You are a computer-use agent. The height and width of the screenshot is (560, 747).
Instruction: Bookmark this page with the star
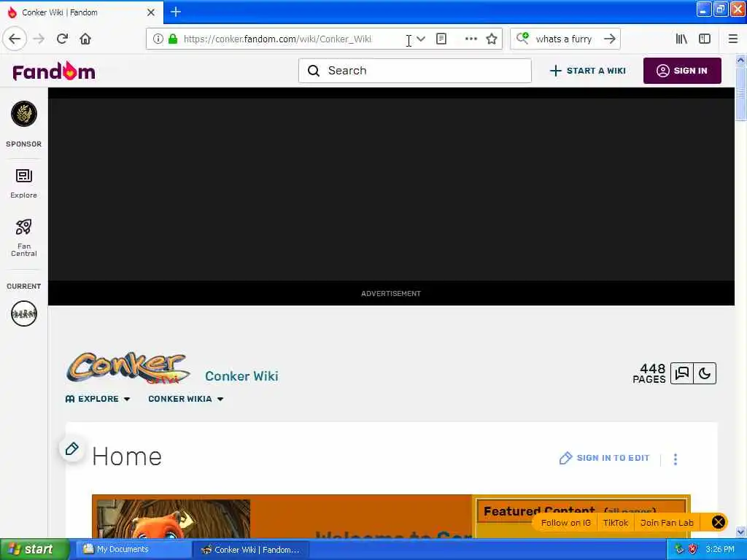coord(492,39)
